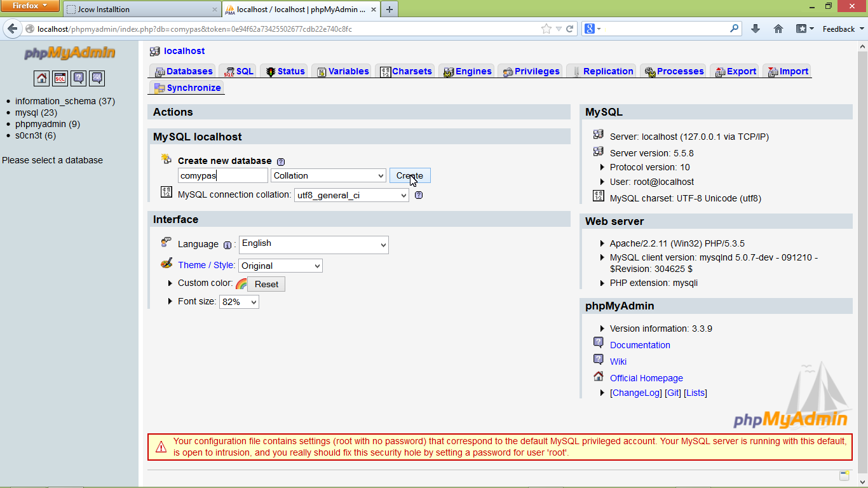Open Theme Original dropdown

click(x=281, y=266)
